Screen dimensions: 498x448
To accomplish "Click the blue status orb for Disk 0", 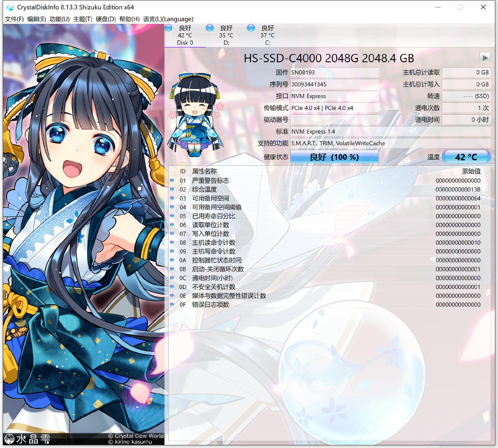I will 169,28.
